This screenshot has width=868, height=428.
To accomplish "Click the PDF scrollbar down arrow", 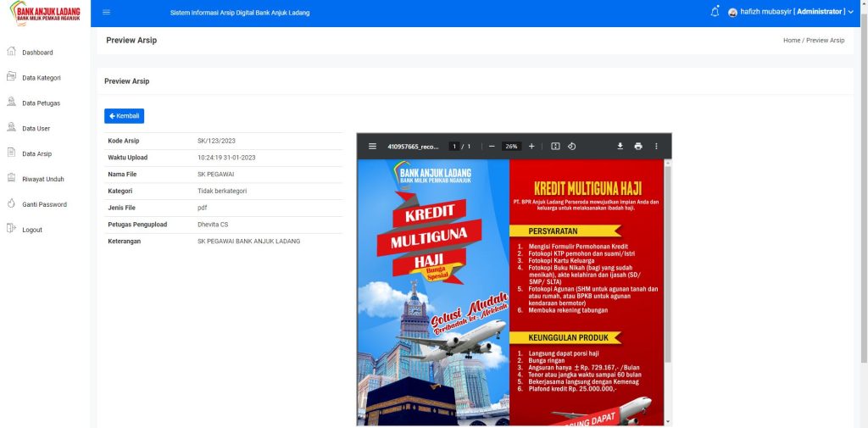I will coord(668,422).
